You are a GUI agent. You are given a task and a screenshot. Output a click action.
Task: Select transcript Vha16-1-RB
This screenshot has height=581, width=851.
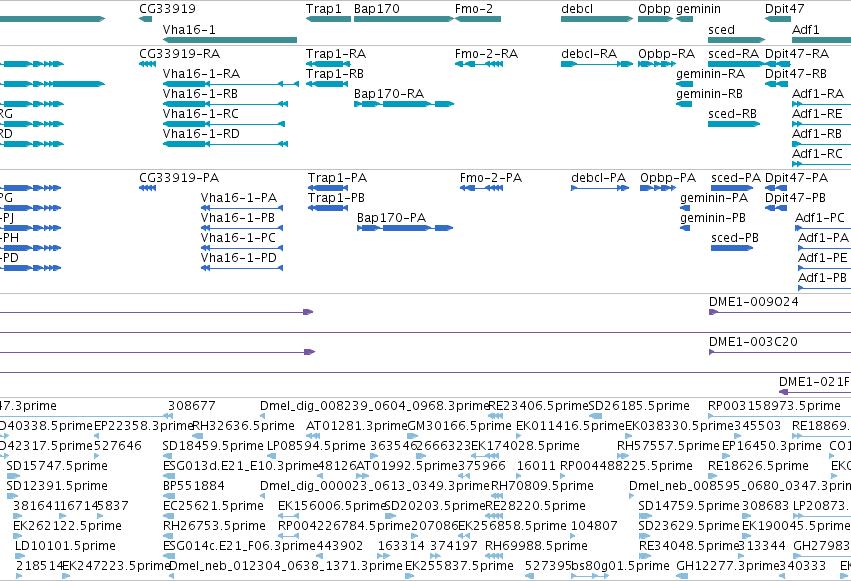click(x=225, y=104)
